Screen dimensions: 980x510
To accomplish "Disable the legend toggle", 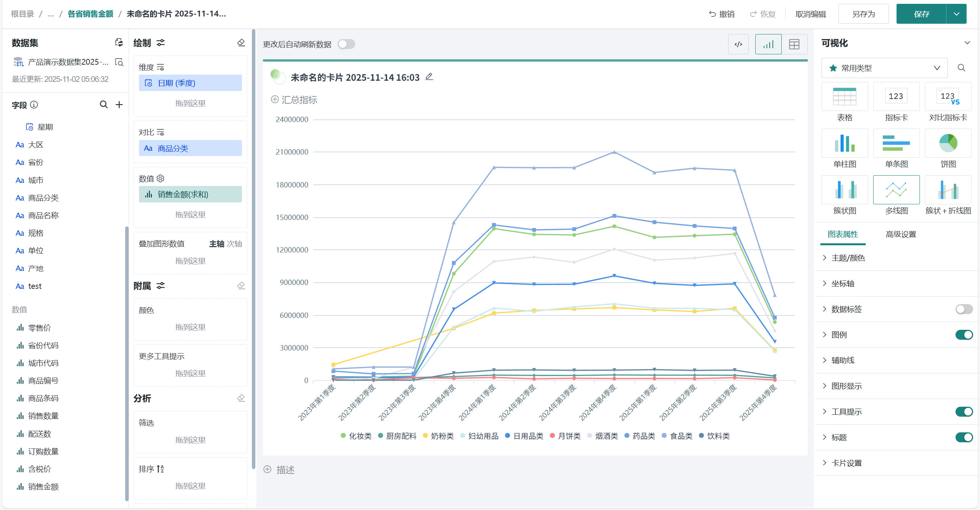I will tap(964, 335).
